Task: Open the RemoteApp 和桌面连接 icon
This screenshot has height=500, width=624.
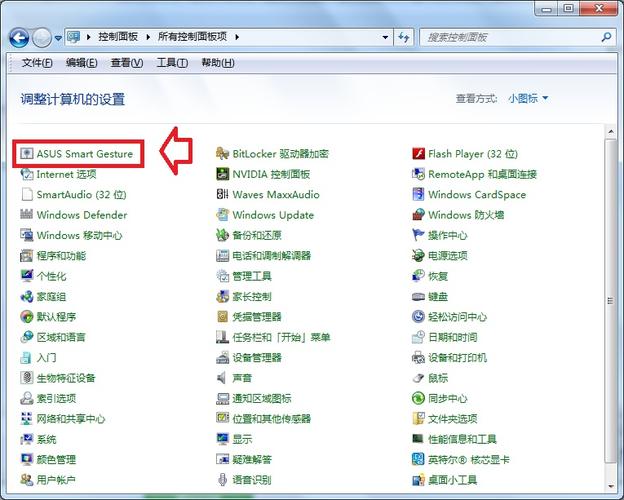Action: [x=418, y=174]
